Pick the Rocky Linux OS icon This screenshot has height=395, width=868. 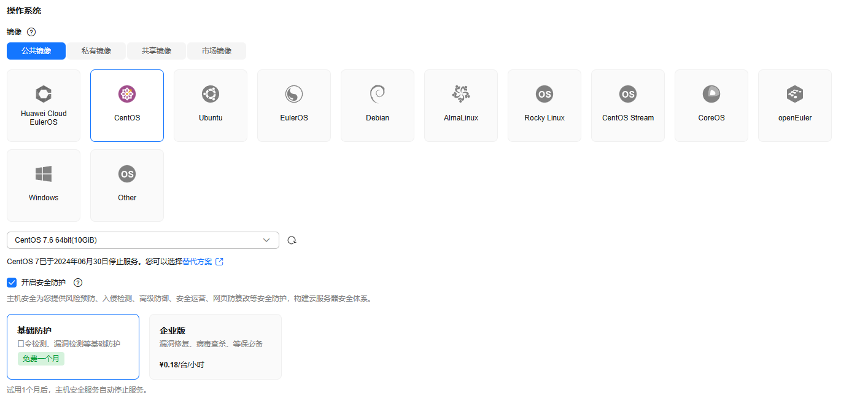click(x=544, y=94)
